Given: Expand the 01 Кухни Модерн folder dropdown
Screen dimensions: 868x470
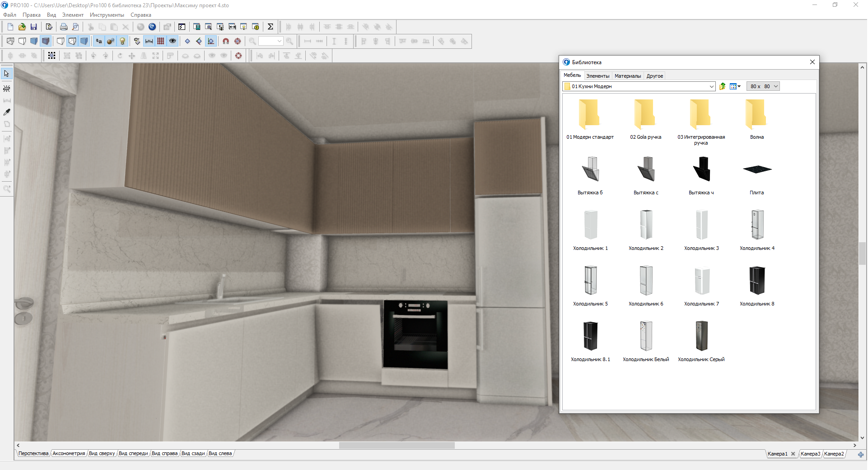Looking at the screenshot, I should (711, 86).
